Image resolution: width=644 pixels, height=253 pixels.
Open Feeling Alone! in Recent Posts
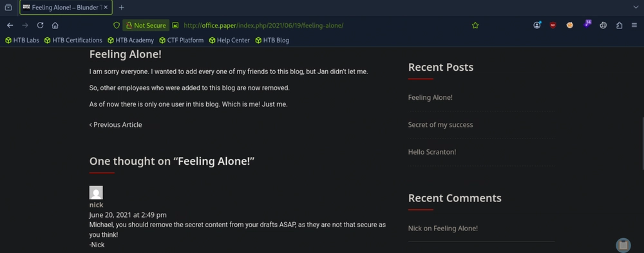tap(430, 98)
